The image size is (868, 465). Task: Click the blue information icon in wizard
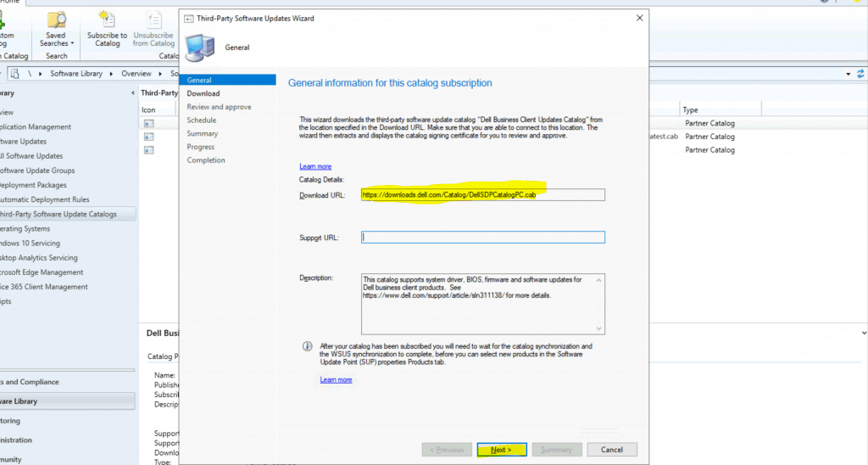tap(307, 346)
